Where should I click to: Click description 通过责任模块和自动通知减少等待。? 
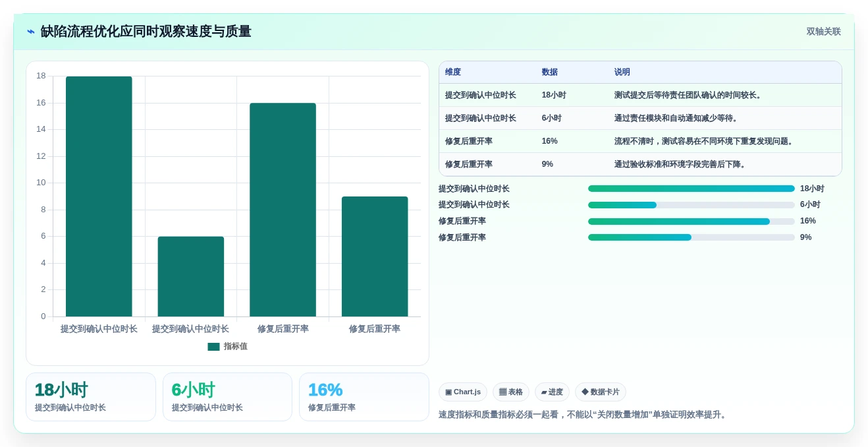click(x=676, y=119)
